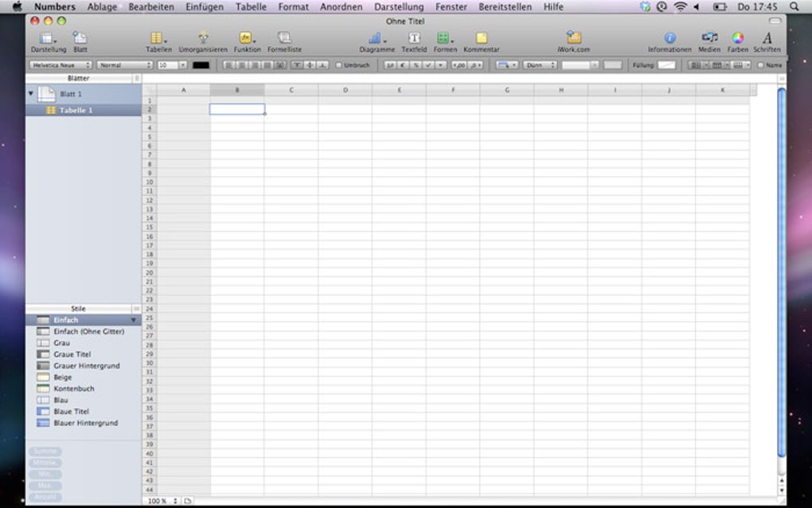
Task: Open the 100 % zoom dropdown
Action: click(x=162, y=501)
